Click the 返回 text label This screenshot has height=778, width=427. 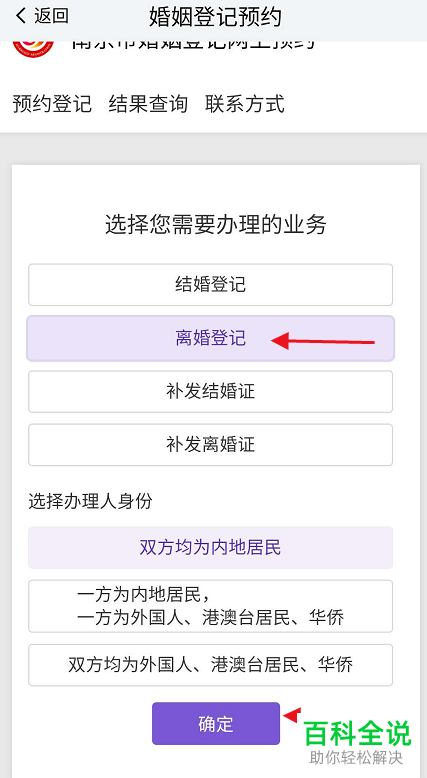pyautogui.click(x=51, y=16)
